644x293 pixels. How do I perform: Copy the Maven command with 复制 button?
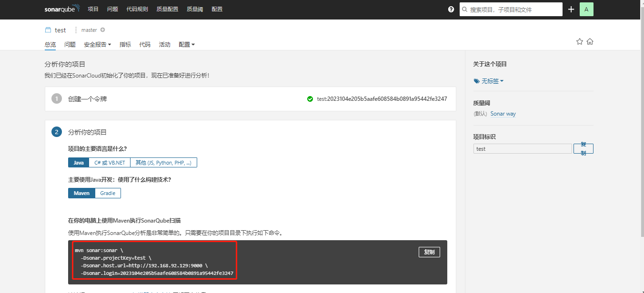[429, 252]
